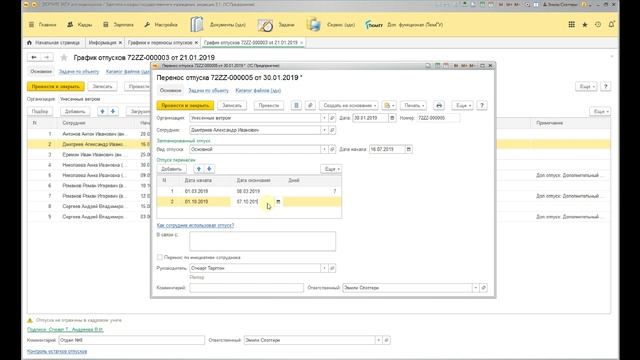
Task: Click the attach files paperclip icon
Action: tap(310, 105)
